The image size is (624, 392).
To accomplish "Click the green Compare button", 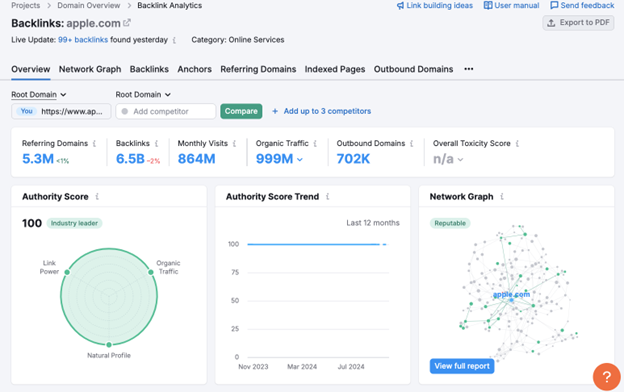I will [241, 111].
